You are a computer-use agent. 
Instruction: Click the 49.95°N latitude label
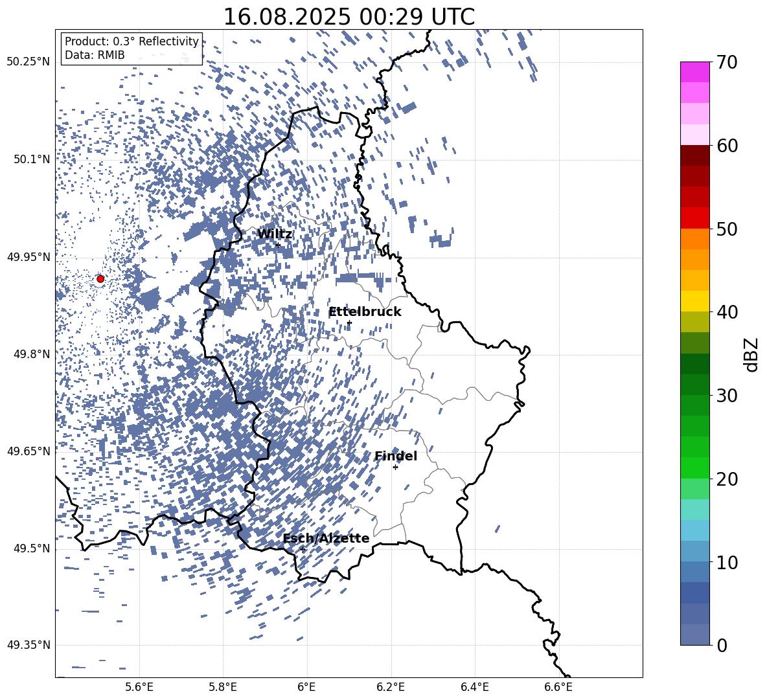pos(29,256)
